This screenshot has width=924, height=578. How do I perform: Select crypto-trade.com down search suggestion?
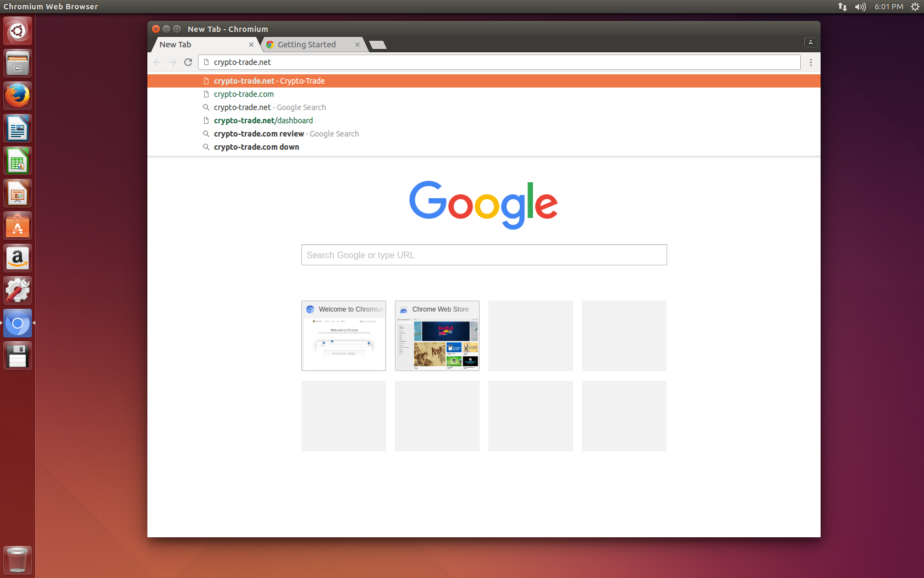[484, 147]
